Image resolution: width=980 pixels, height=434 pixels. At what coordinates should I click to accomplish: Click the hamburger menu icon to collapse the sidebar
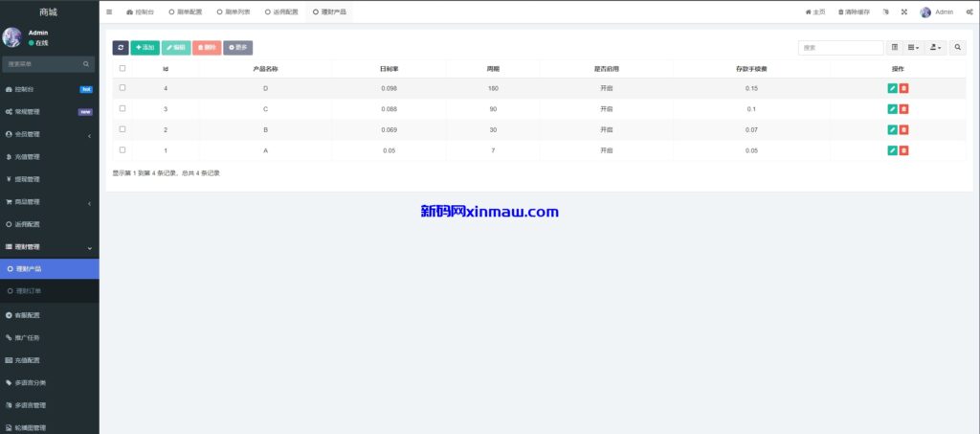109,12
